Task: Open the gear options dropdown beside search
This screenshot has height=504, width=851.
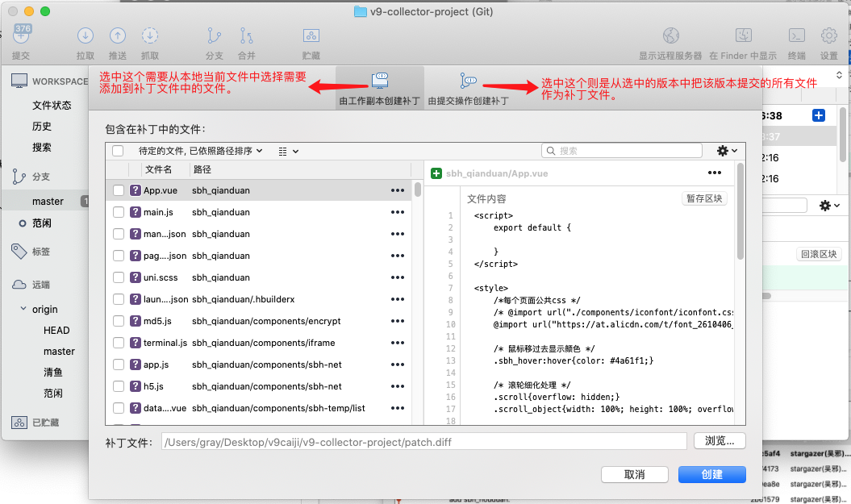Action: pyautogui.click(x=728, y=151)
